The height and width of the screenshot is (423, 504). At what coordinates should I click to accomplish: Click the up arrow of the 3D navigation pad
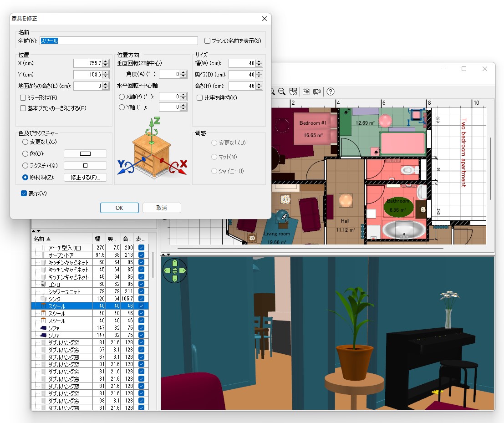tap(175, 263)
